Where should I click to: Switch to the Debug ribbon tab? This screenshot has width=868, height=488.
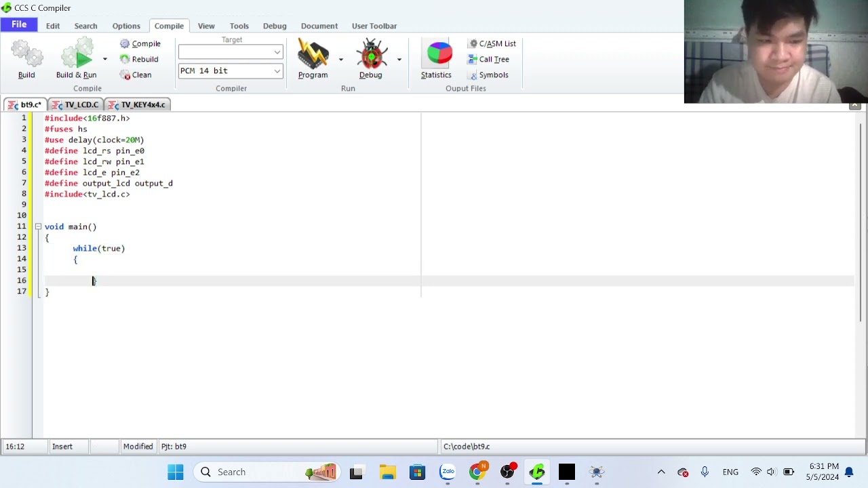pyautogui.click(x=275, y=26)
